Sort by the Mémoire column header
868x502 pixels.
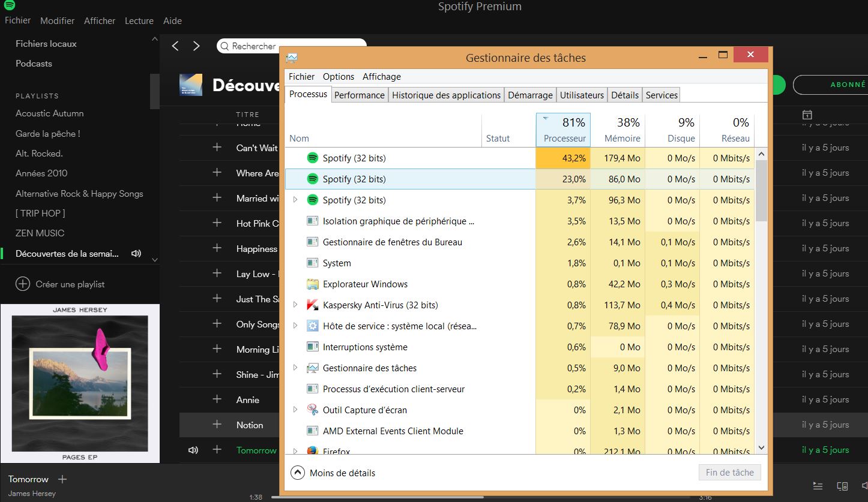click(618, 130)
